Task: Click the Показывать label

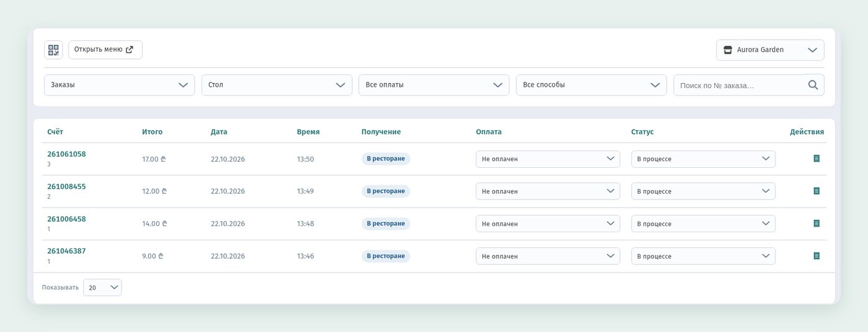Action: [60, 287]
